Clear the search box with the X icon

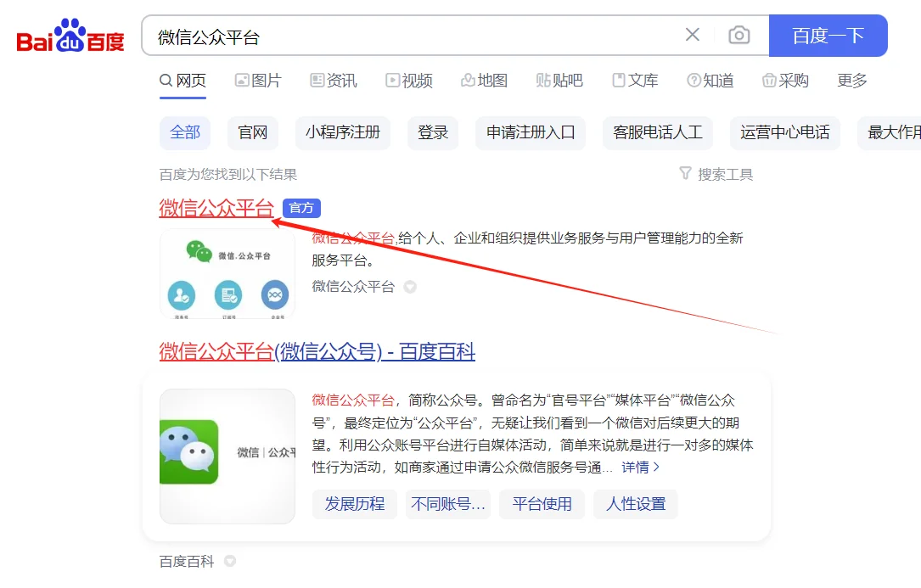click(693, 35)
